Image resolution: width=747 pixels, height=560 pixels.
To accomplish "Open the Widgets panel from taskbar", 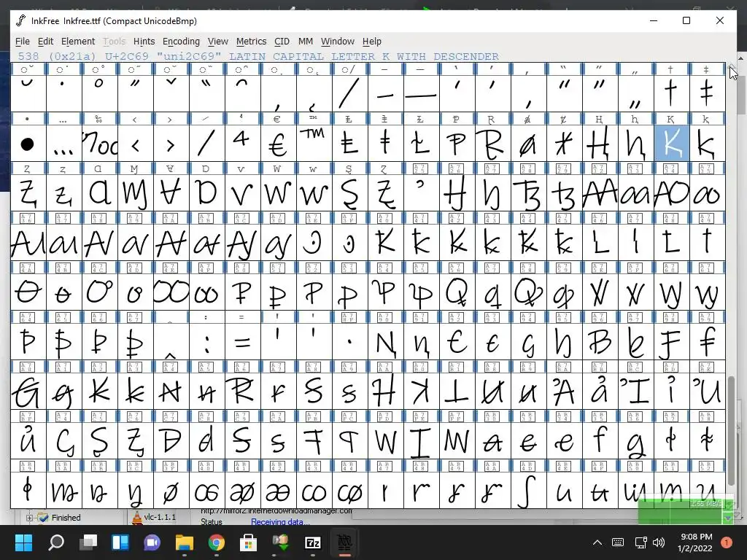I will click(120, 542).
